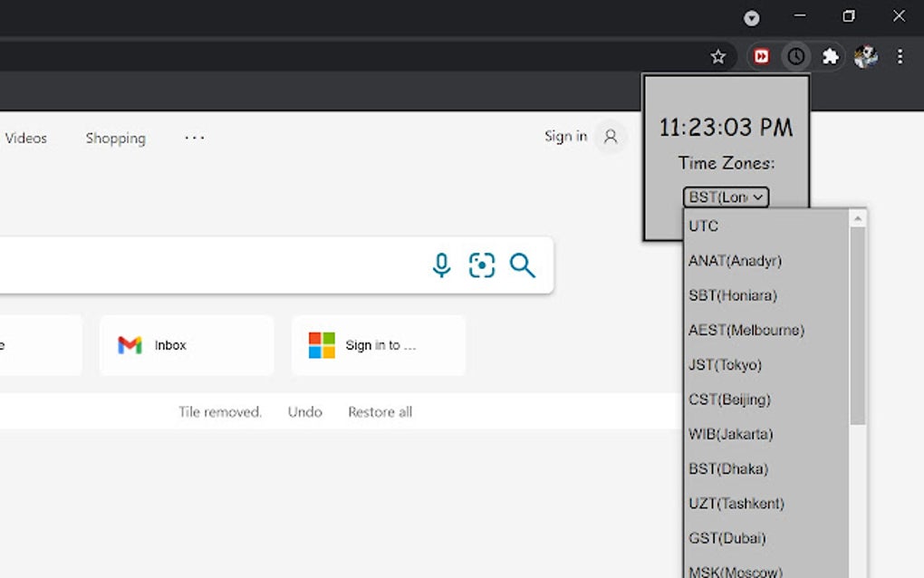924x578 pixels.
Task: Click the voice search microphone icon
Action: coord(441,265)
